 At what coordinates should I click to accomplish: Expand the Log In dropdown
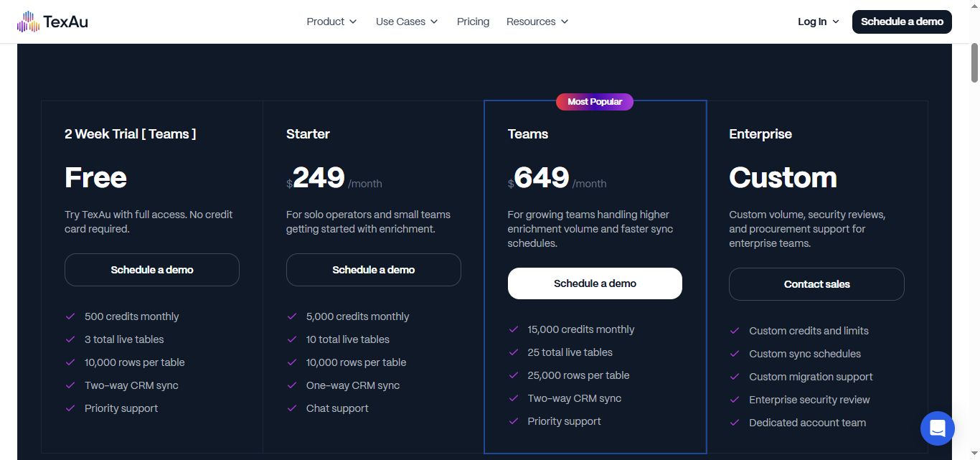(x=817, y=22)
